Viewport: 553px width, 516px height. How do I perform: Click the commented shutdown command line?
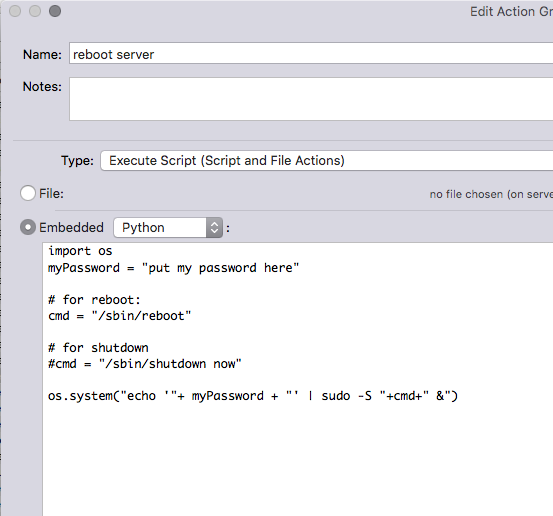tap(145, 364)
